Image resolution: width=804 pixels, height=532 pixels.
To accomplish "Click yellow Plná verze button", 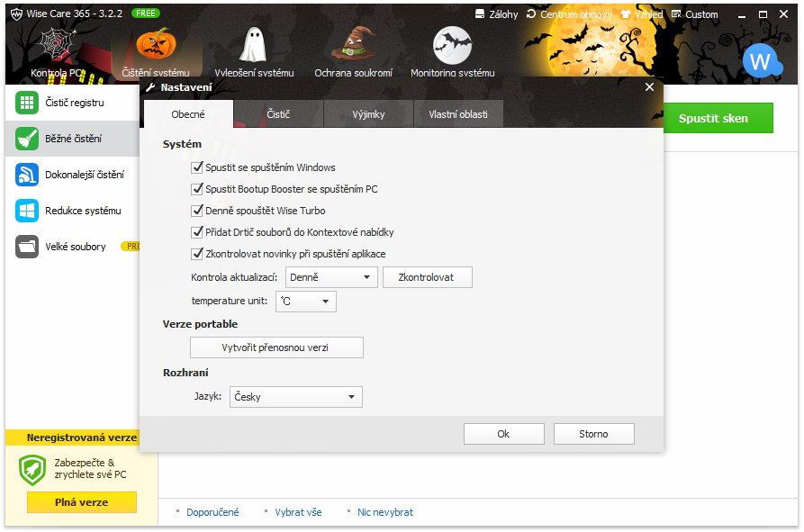I will pos(82,502).
